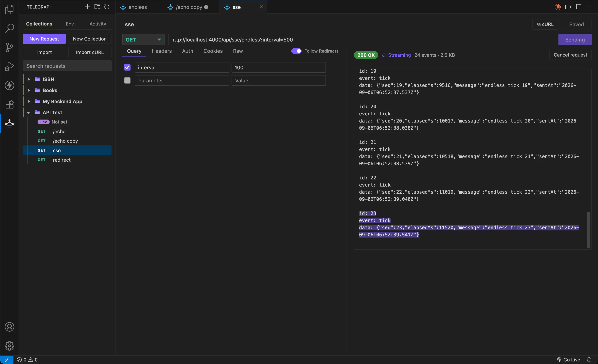
Task: Click the cURL button
Action: coord(545,24)
